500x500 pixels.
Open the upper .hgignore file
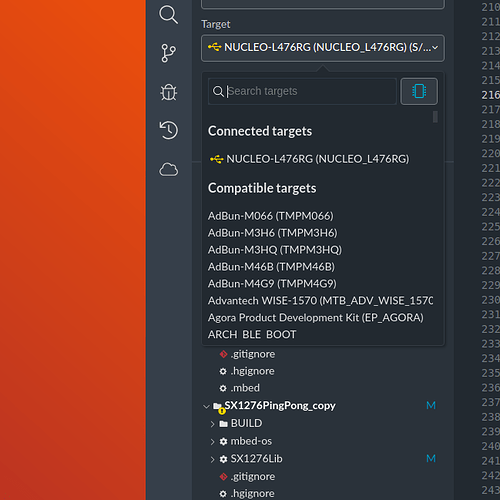[x=253, y=371]
